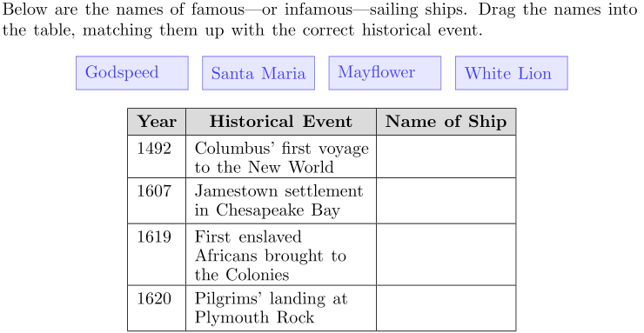
Task: Click the 1492 year cell
Action: (157, 157)
